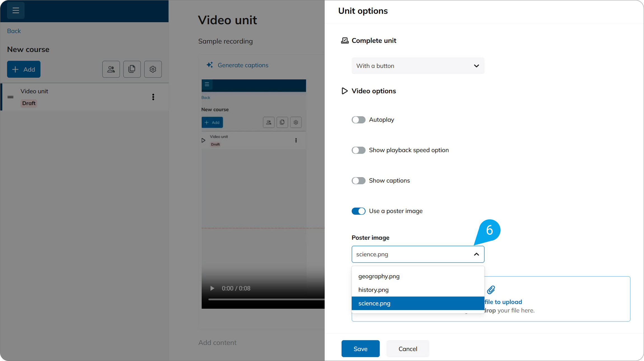This screenshot has width=644, height=361.
Task: Click the course users icon
Action: [111, 69]
